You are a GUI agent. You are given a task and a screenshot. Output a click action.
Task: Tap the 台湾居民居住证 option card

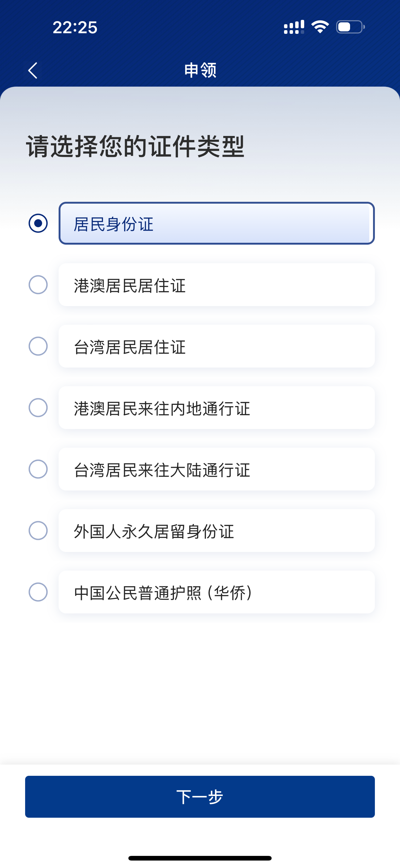(x=216, y=346)
